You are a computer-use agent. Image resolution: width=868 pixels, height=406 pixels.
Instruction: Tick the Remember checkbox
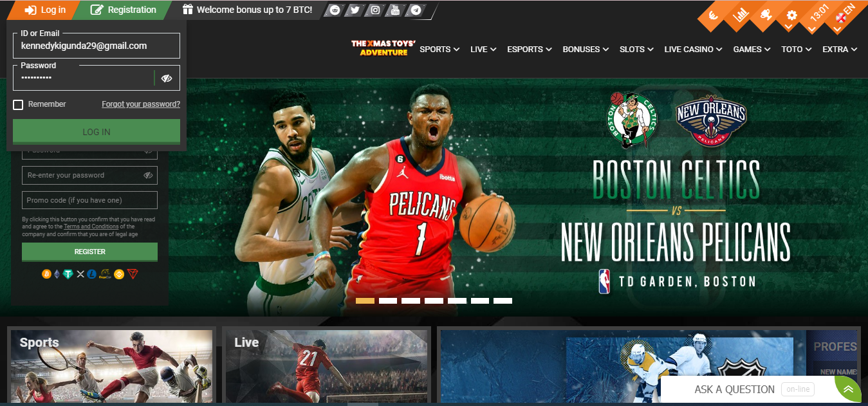[18, 104]
